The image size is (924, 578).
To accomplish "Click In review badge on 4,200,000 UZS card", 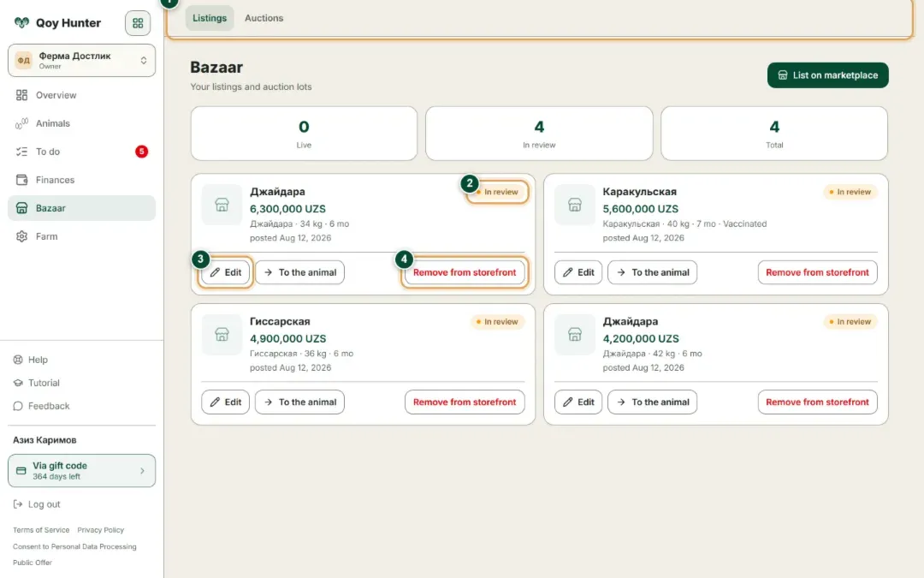I will click(x=850, y=321).
